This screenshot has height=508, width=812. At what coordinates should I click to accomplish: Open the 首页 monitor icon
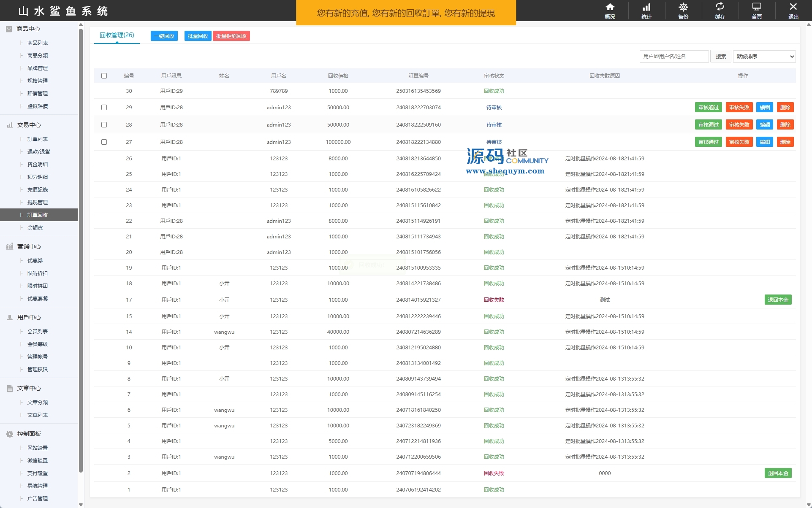[x=757, y=7]
